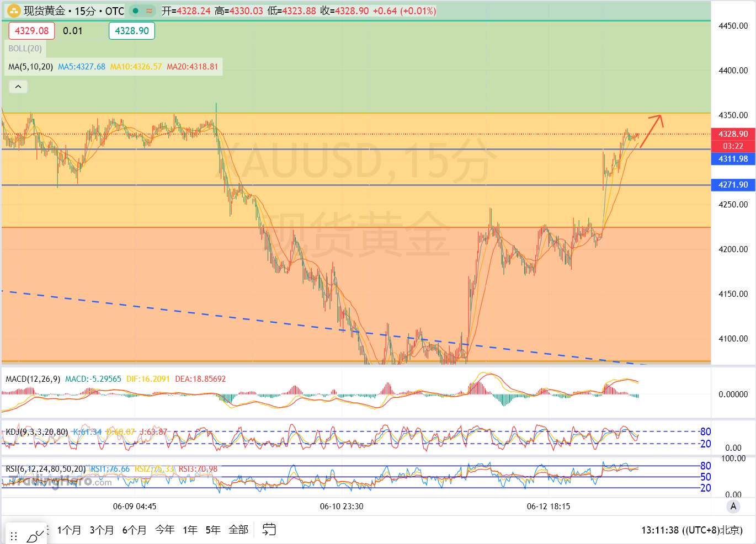
Task: Click the green buy price 4328.90
Action: point(132,31)
